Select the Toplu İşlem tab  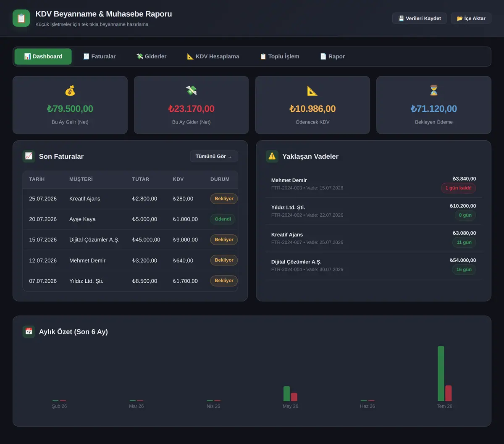tap(280, 57)
